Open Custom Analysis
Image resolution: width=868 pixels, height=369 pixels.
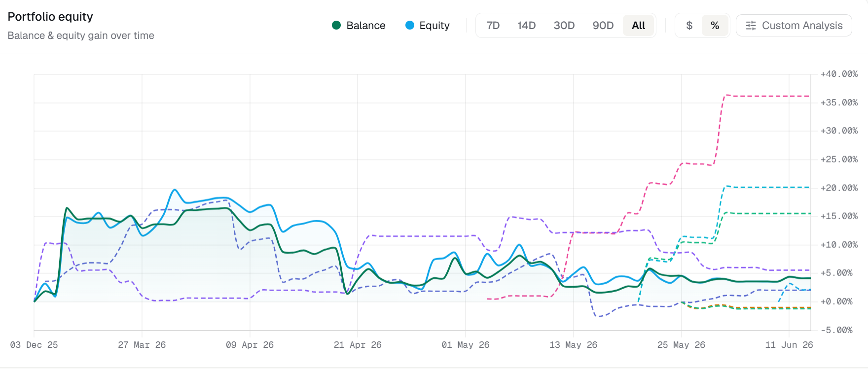pos(794,26)
